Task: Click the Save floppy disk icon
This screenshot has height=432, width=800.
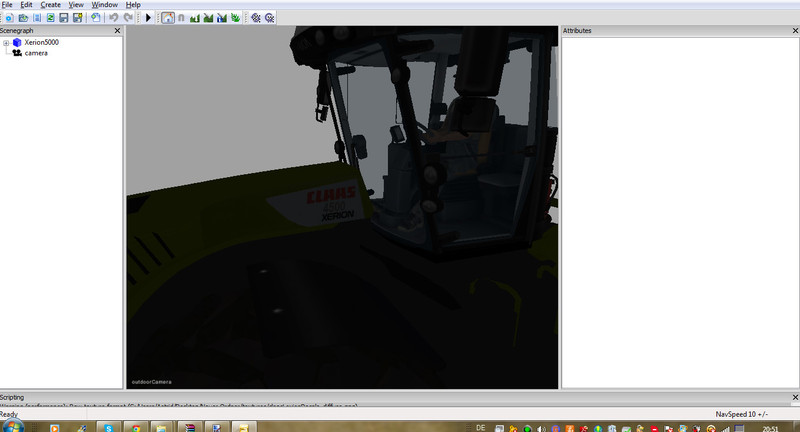Action: 64,18
